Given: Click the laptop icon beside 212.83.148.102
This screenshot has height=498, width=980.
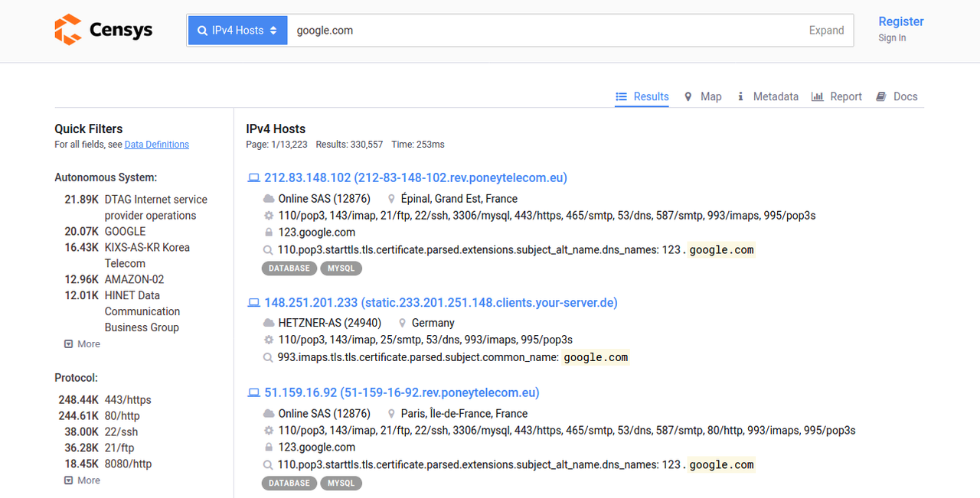Looking at the screenshot, I should (x=253, y=178).
